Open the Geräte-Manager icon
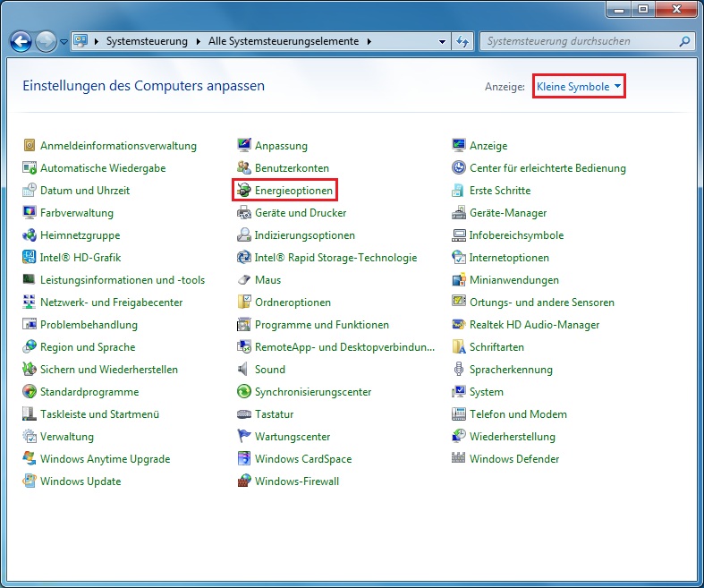This screenshot has height=588, width=704. (x=458, y=212)
